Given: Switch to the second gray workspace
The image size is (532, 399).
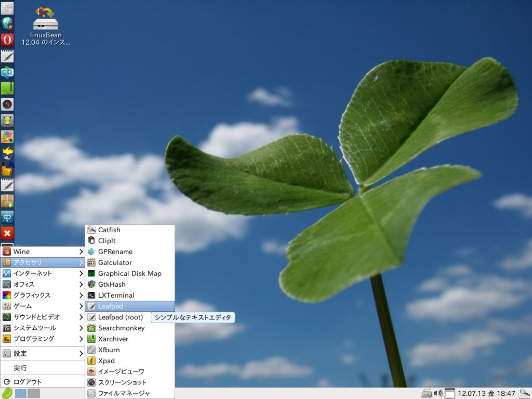Looking at the screenshot, I should tap(34, 393).
